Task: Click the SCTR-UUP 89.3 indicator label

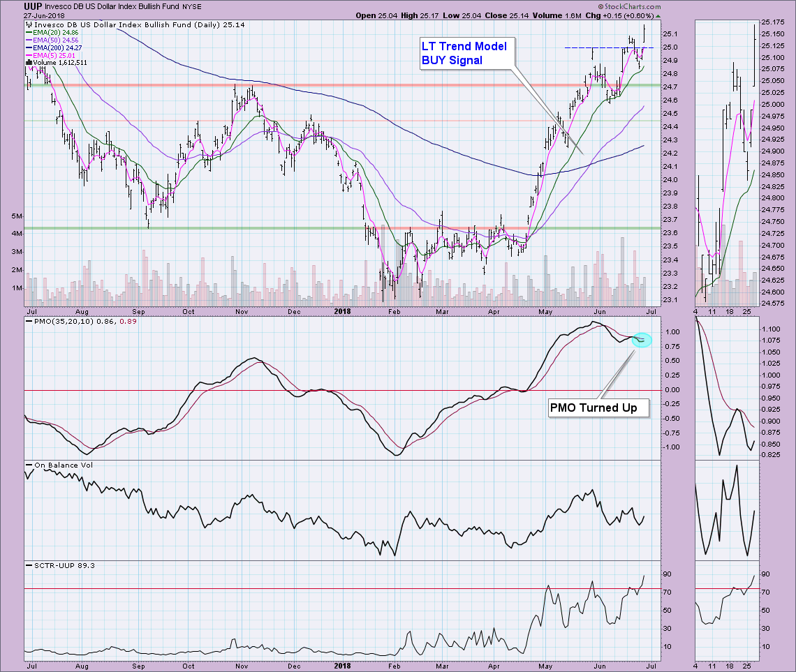Action: pos(64,565)
